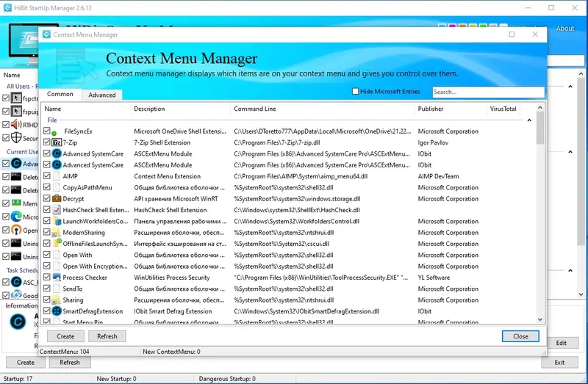Screen dimensions: 588x384
Task: Click the HashCheck Shell Extension icon
Action: click(57, 210)
